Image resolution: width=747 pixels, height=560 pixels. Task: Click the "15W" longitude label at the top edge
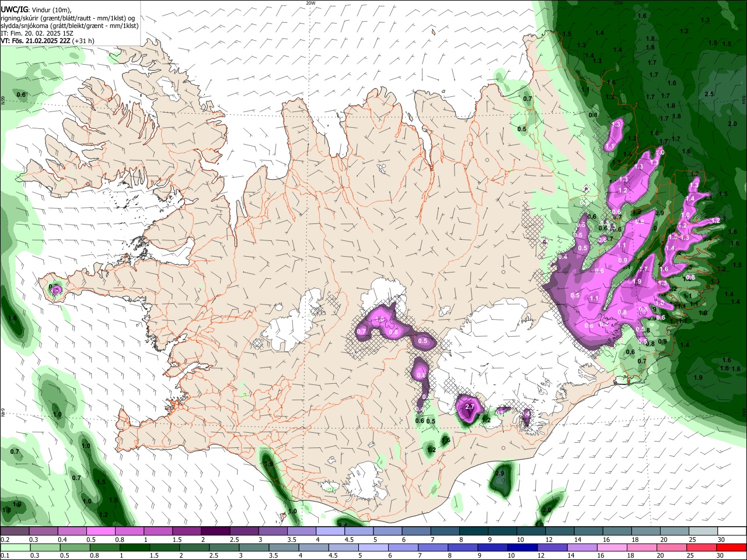[x=618, y=3]
